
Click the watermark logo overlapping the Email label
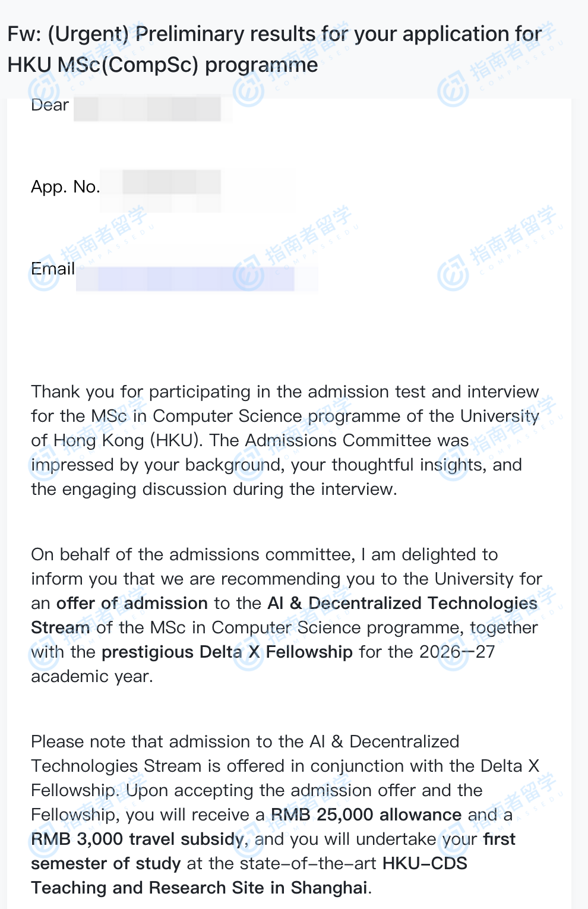43,274
